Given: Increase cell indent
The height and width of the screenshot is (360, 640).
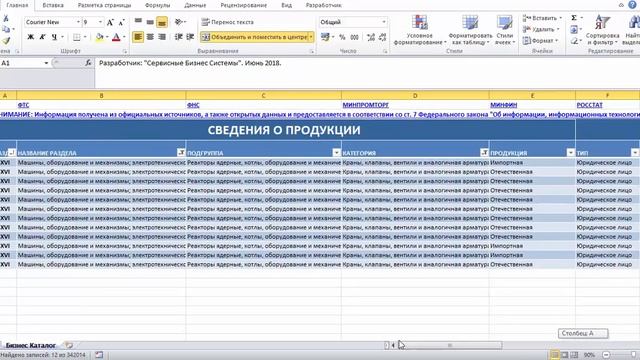Looking at the screenshot, I should [190, 37].
